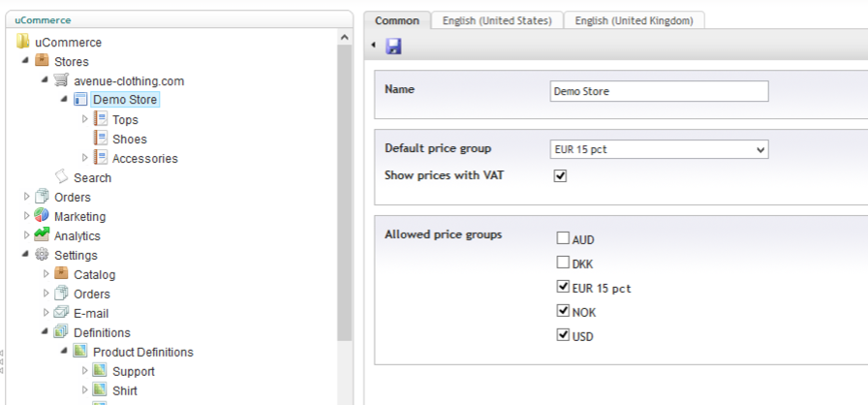868x405 pixels.
Task: Expand the Shirt definition arrow
Action: [x=84, y=390]
